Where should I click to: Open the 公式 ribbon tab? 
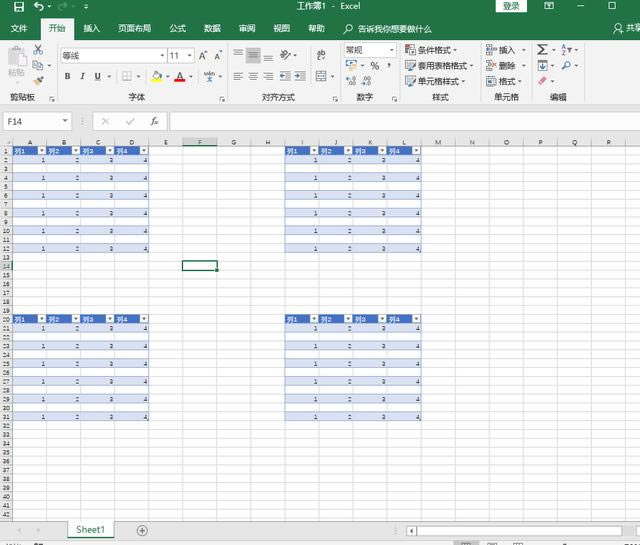(x=177, y=29)
